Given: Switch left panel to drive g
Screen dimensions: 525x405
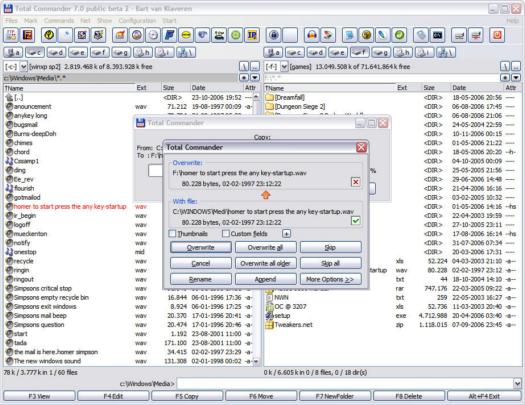Looking at the screenshot, I should tap(121, 53).
